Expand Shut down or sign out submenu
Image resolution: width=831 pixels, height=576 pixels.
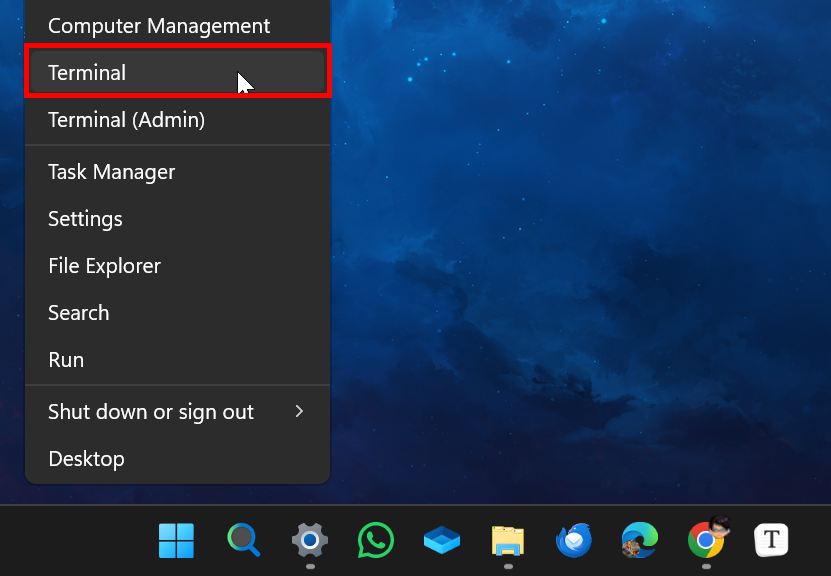(x=177, y=412)
